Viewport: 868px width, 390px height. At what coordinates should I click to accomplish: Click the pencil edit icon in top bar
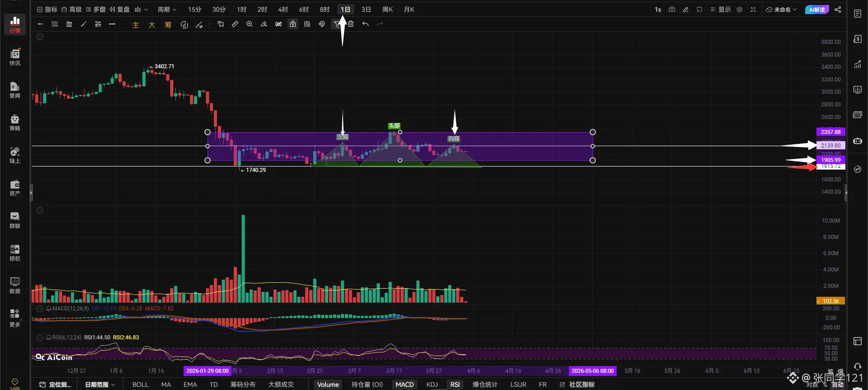tap(686, 10)
